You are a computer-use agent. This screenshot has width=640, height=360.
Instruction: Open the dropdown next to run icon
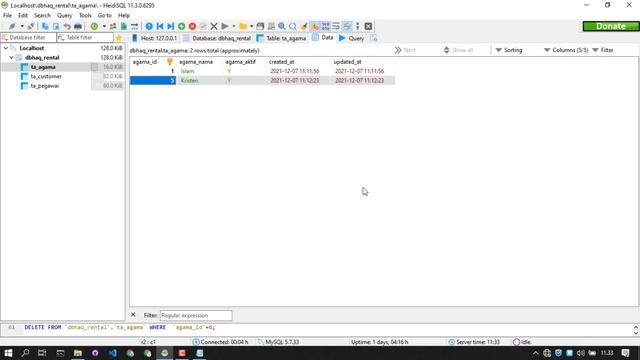click(x=233, y=26)
